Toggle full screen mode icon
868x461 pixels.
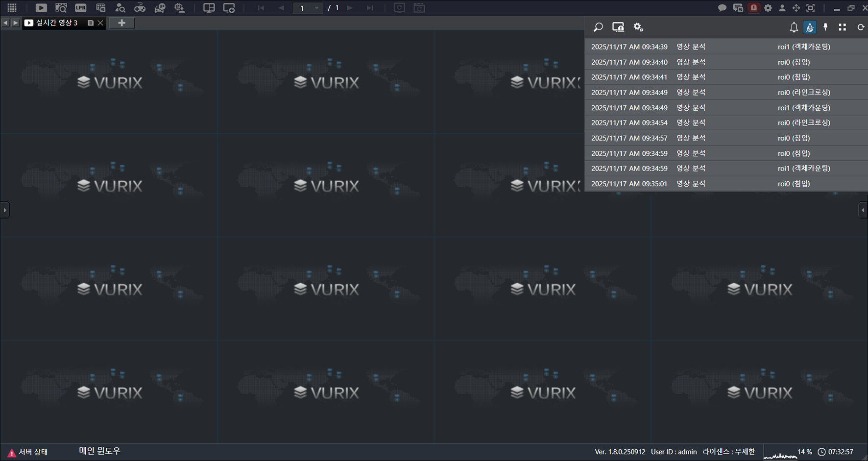point(811,8)
